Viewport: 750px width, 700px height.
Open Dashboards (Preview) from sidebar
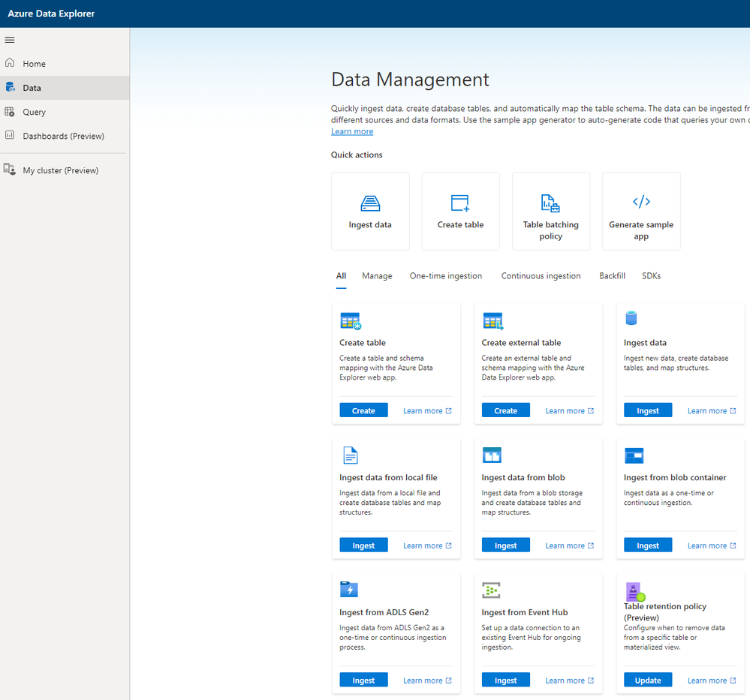pos(65,136)
